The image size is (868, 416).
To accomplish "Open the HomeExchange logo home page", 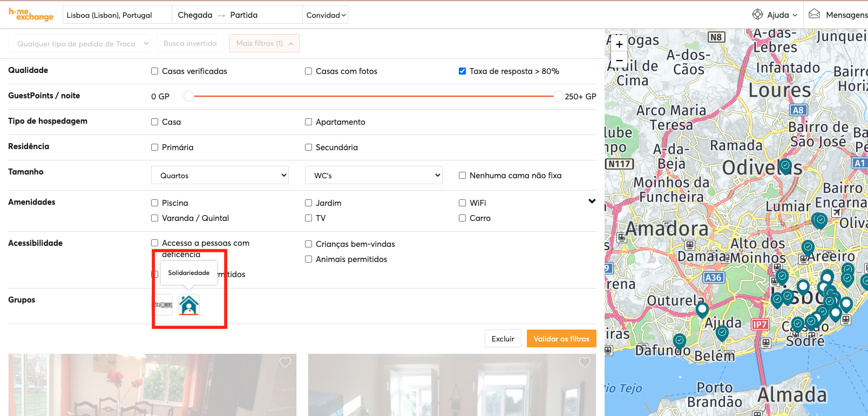I will 31,15.
